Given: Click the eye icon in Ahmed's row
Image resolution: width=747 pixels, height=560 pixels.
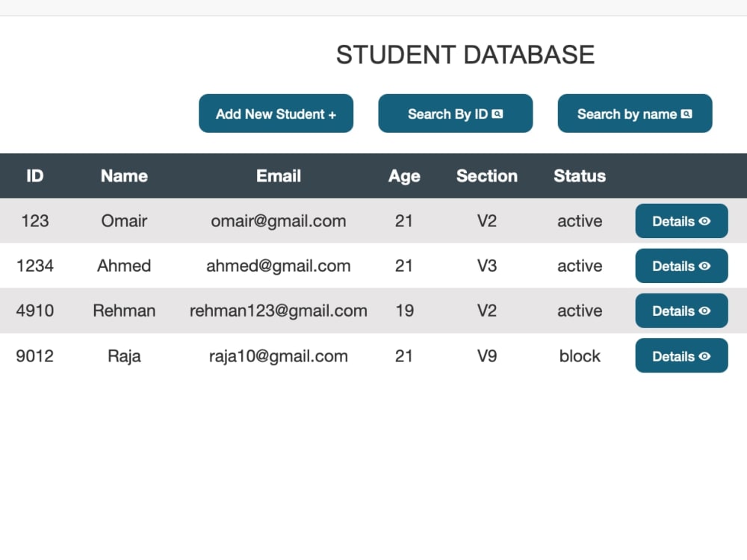Looking at the screenshot, I should pos(704,266).
